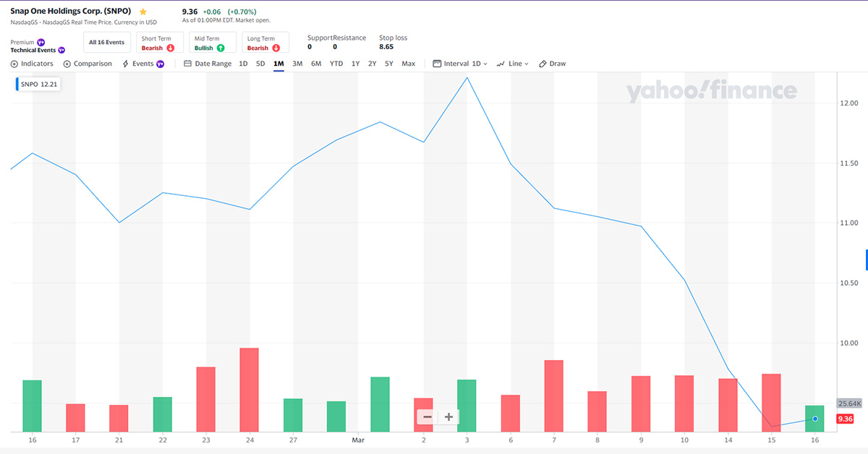
Task: Select the 3M range tab
Action: 297,64
